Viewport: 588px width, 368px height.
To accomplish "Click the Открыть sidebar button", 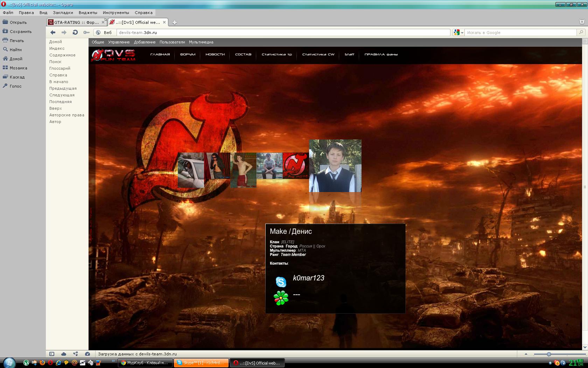I will pos(15,22).
